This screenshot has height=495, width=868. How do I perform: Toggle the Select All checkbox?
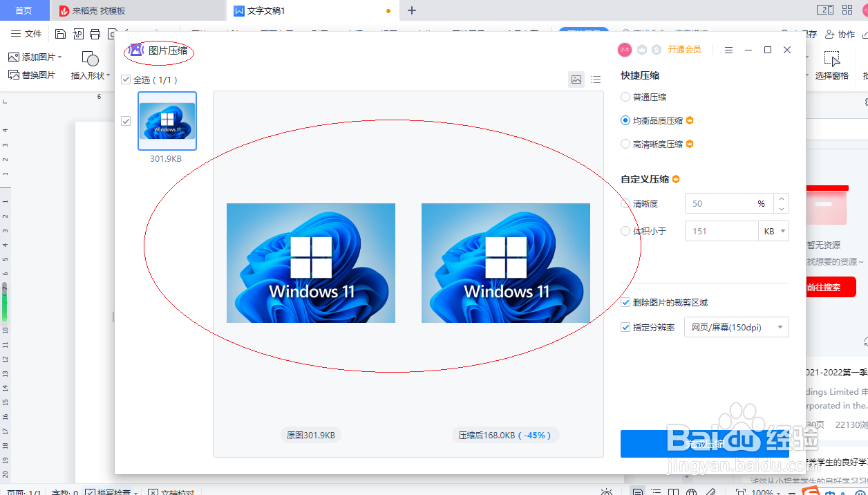pos(125,80)
